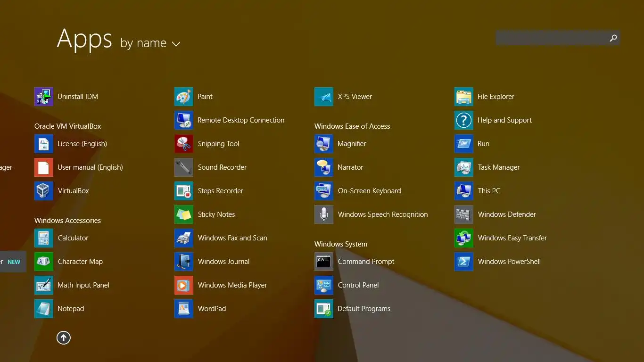The image size is (644, 362).
Task: Launch VirtualBox cube icon
Action: 44,191
